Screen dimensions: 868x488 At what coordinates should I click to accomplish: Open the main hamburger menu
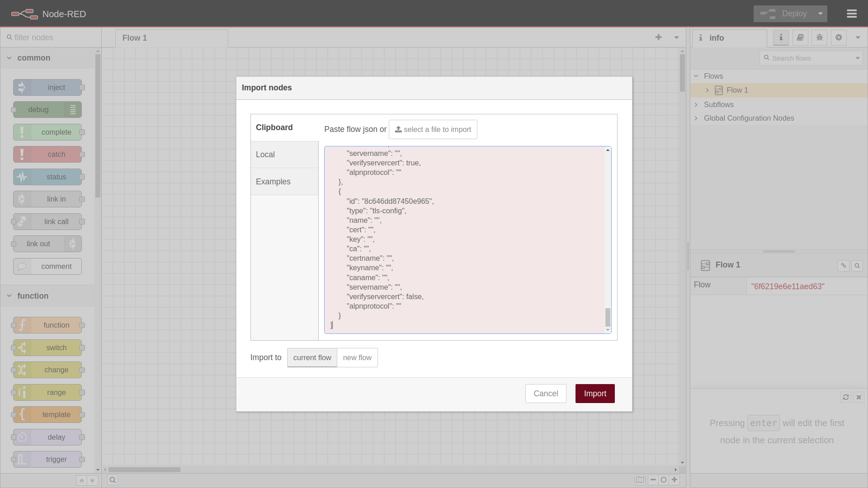[x=852, y=14]
